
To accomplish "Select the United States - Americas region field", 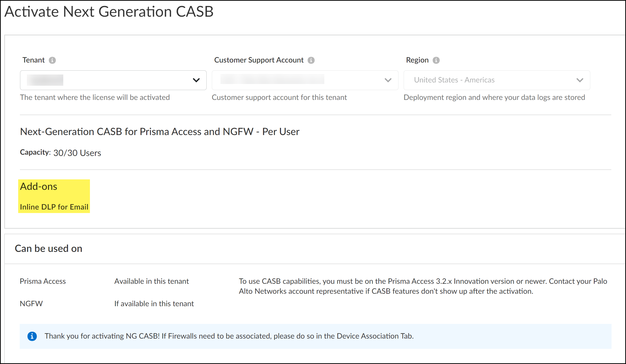I will (454, 80).
